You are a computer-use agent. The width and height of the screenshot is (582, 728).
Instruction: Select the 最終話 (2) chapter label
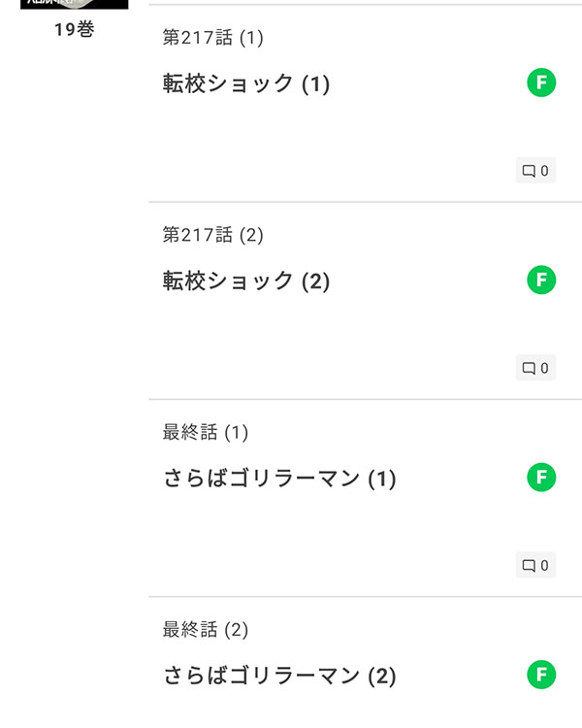(x=205, y=630)
